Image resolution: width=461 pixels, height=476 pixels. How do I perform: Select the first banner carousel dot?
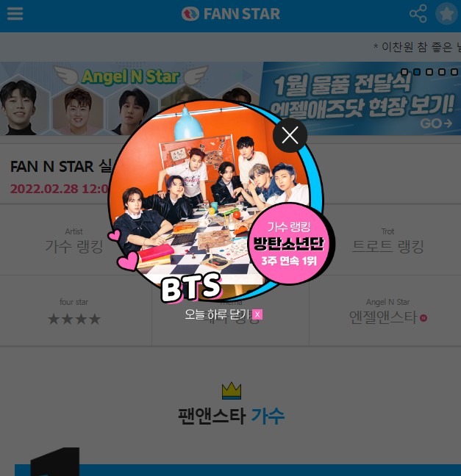(404, 72)
